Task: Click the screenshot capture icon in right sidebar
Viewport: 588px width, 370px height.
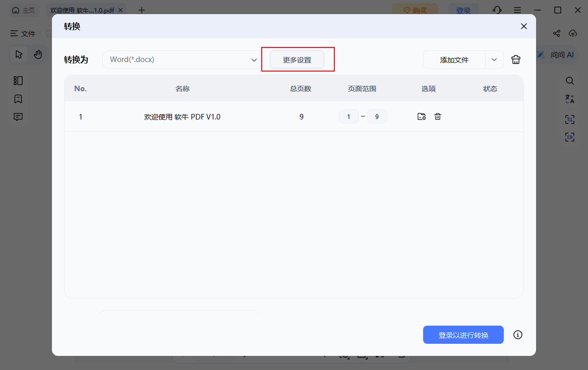Action: tap(570, 137)
